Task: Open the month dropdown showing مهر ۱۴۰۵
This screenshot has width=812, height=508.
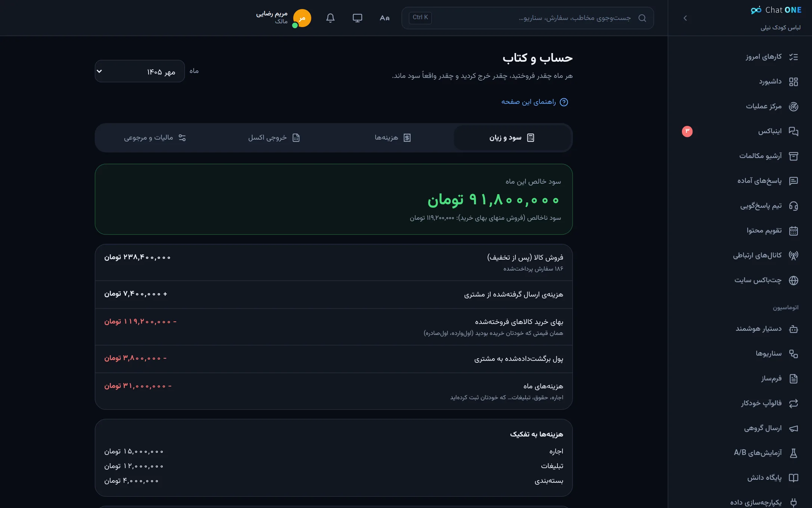Action: point(139,71)
